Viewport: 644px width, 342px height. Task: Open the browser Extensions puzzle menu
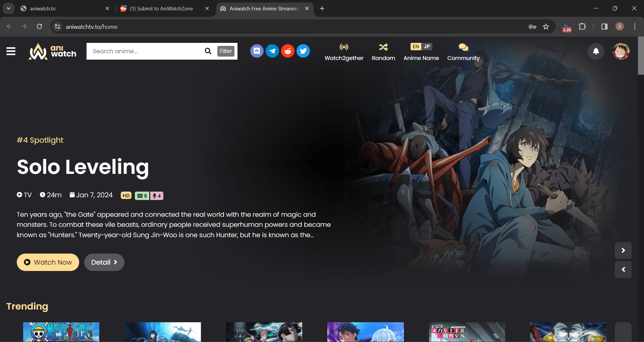[x=582, y=26]
